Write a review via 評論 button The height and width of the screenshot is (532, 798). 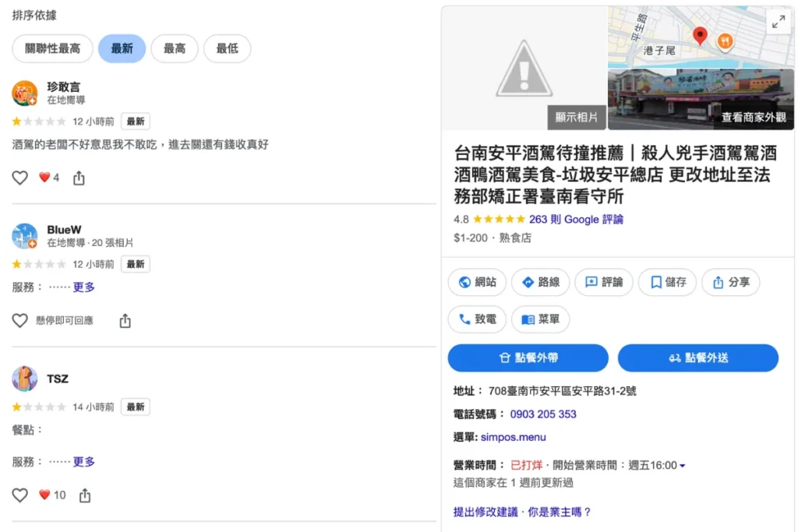[x=604, y=282]
